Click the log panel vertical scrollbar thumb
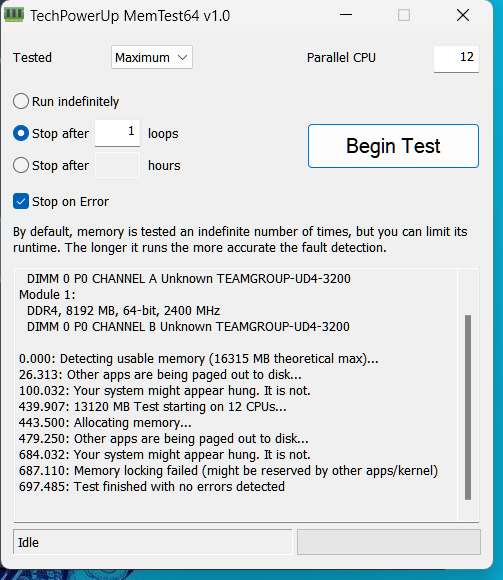 click(468, 408)
